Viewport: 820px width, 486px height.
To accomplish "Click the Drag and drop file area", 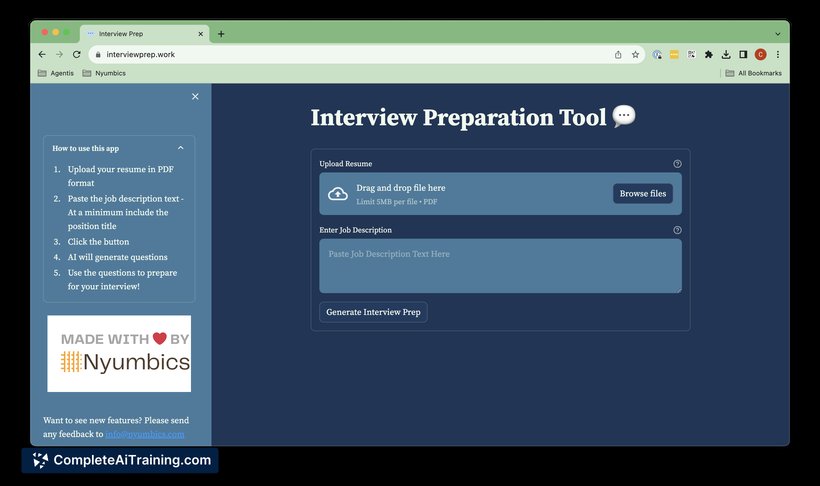I will [500, 194].
